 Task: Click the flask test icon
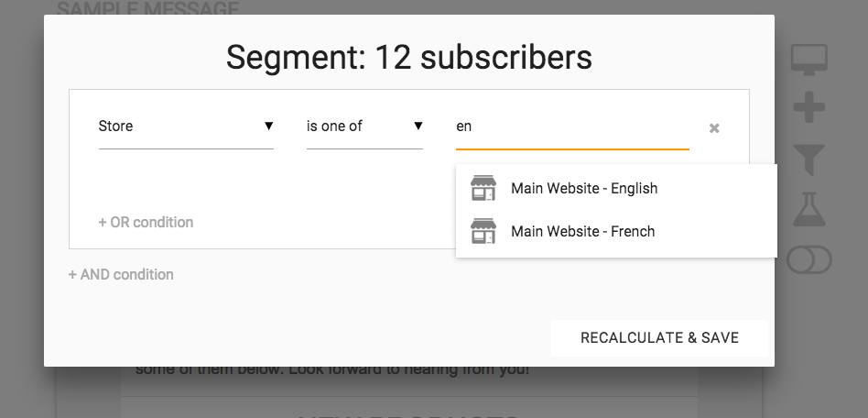(809, 210)
